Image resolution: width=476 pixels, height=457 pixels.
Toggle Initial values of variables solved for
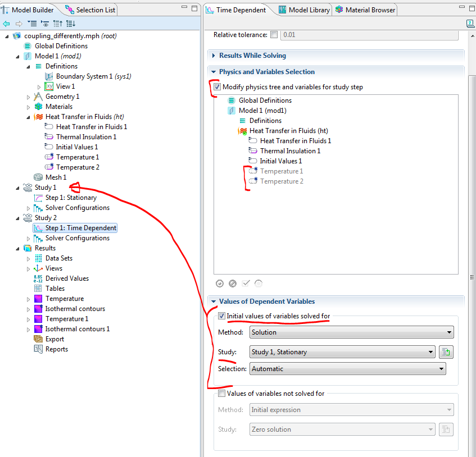tap(221, 316)
